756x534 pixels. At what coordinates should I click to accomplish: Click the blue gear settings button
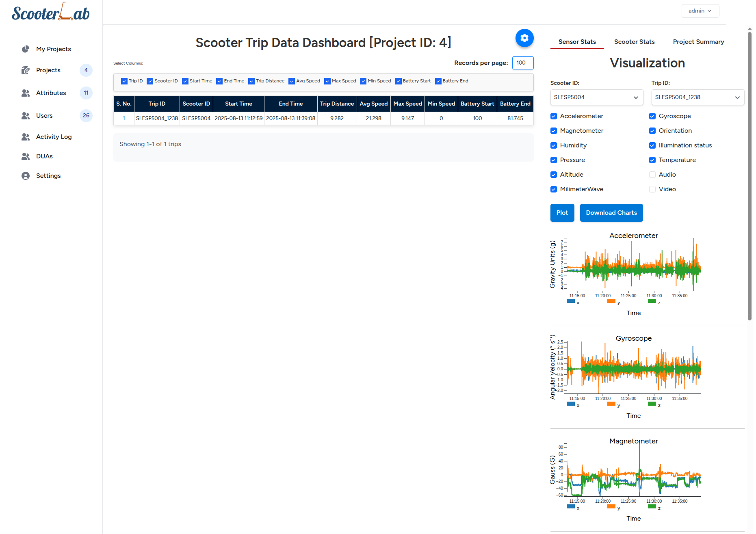[x=524, y=38]
